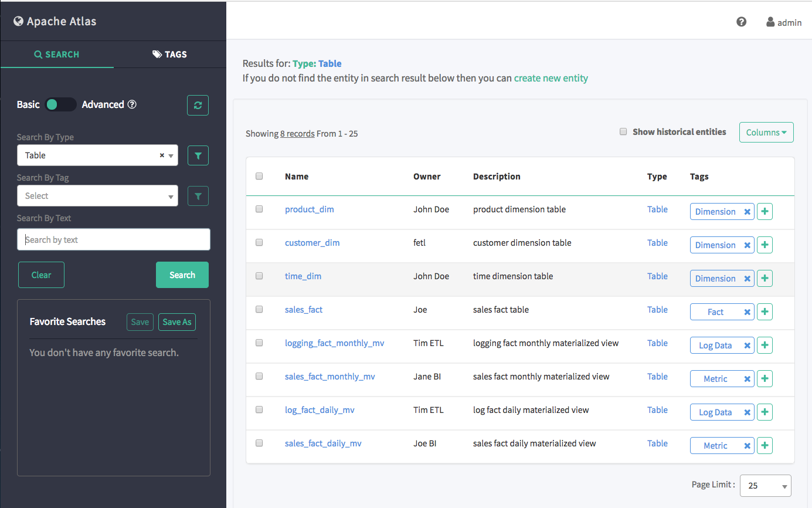This screenshot has width=812, height=508.
Task: Open the filter for Search By Type
Action: point(198,156)
